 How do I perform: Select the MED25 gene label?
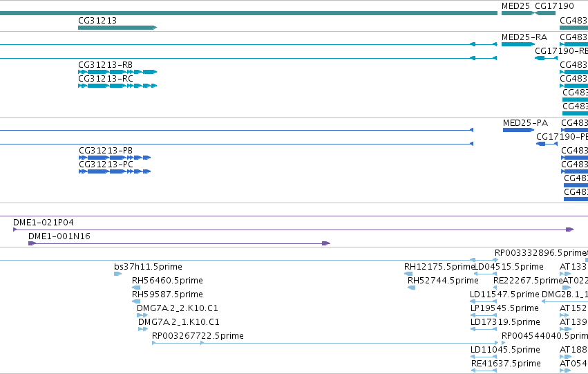[515, 6]
